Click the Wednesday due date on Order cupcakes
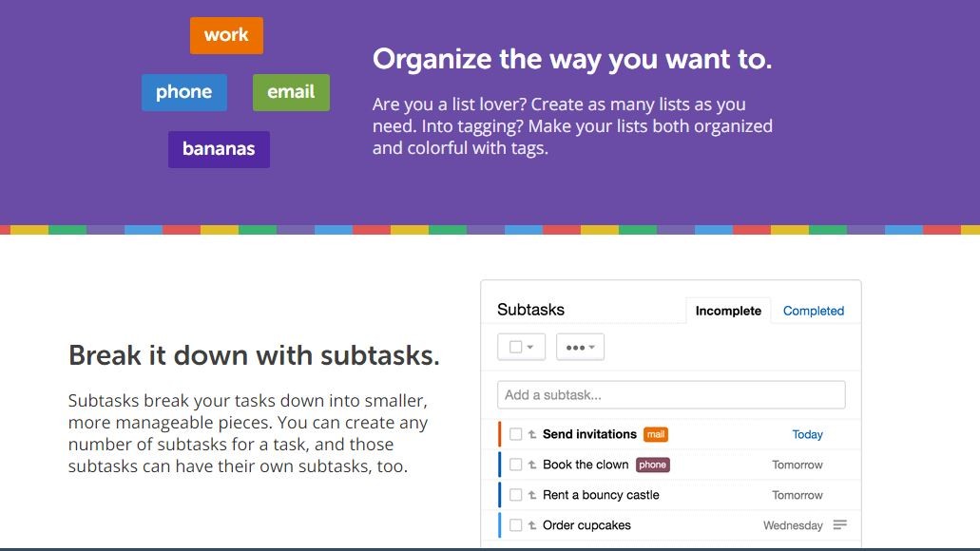The image size is (980, 551). (793, 525)
